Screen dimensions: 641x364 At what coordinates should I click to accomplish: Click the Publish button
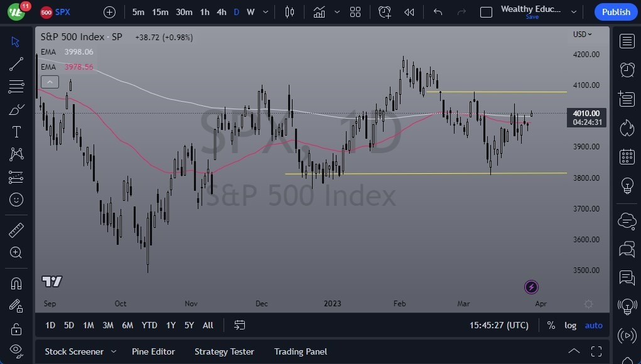pyautogui.click(x=615, y=12)
